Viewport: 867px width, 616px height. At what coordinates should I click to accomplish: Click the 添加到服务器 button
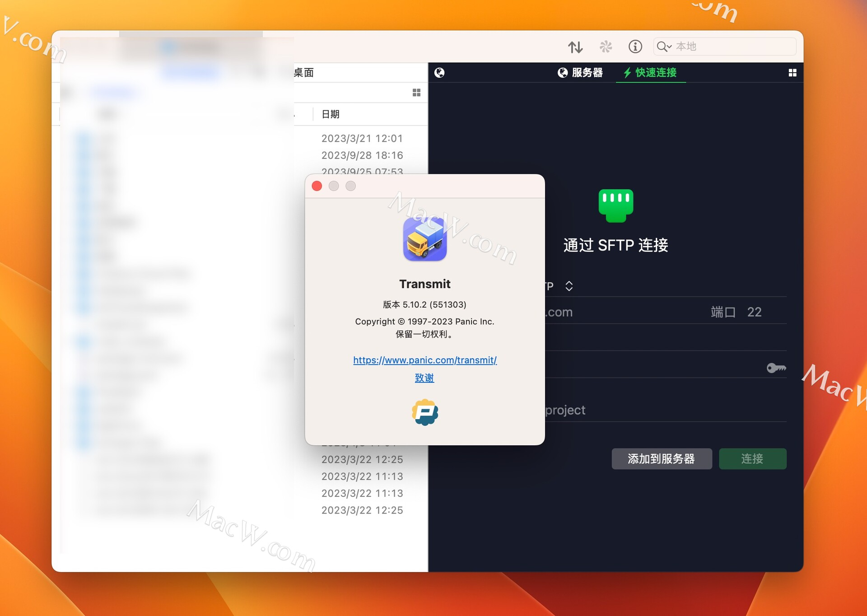tap(662, 459)
